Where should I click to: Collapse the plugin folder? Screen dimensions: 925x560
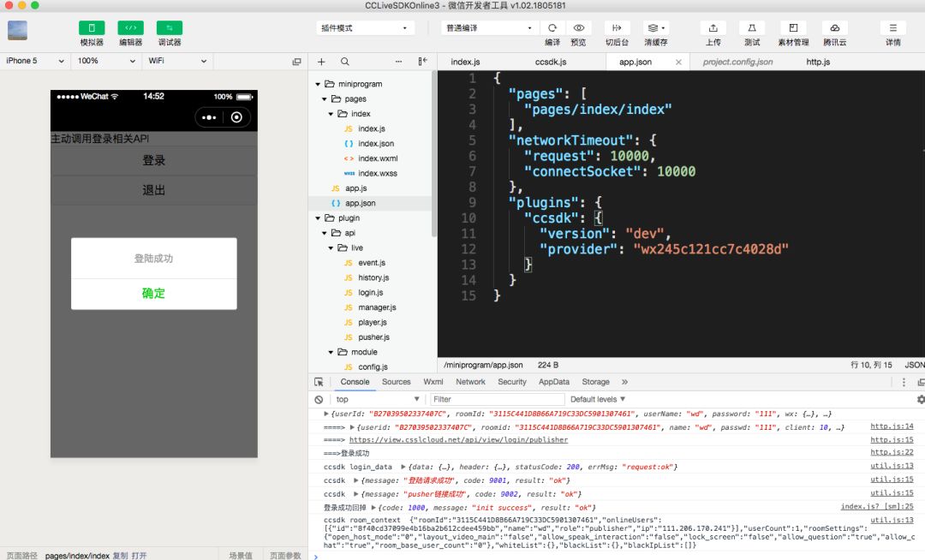pos(318,218)
